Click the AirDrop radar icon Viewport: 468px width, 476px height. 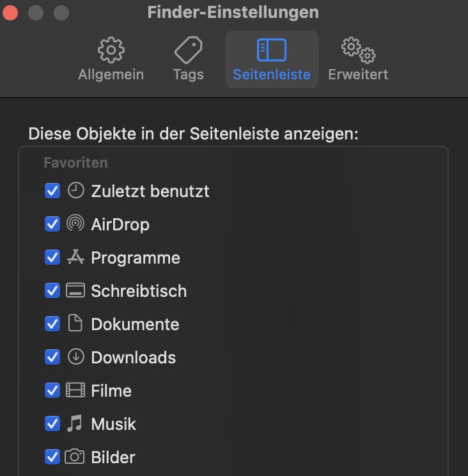75,224
